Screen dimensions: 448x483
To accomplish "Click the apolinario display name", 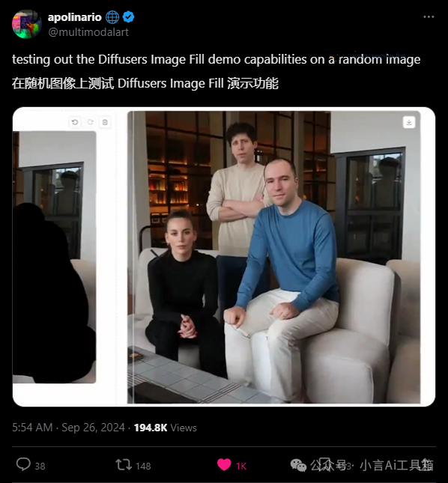I will 75,17.
